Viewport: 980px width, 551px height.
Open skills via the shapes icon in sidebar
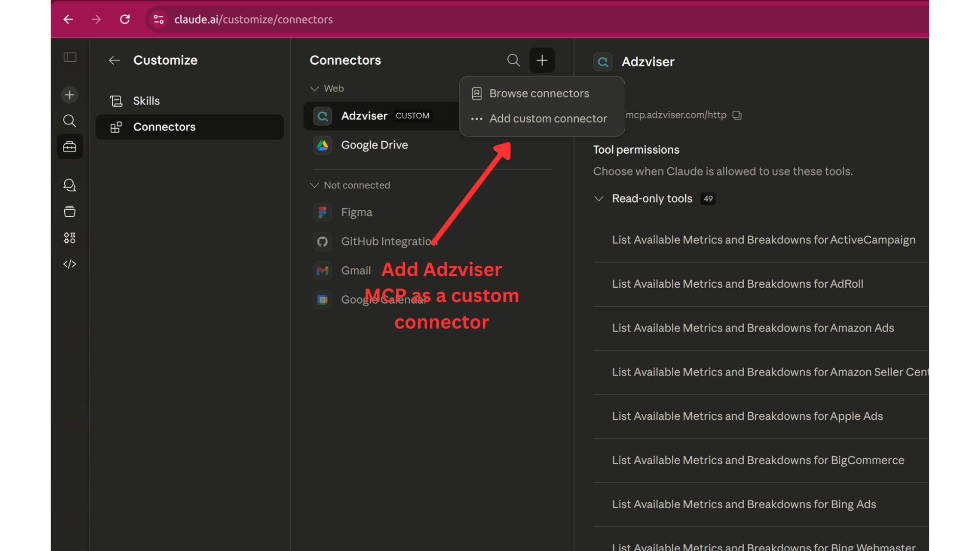pos(69,238)
